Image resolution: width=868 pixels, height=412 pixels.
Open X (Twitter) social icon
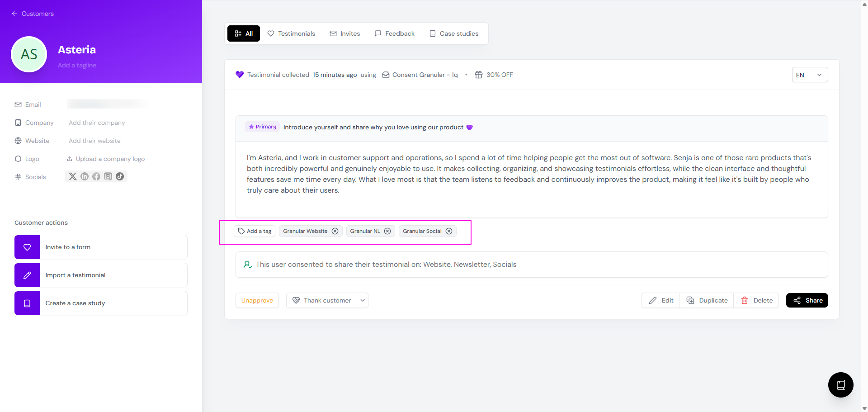pyautogui.click(x=73, y=176)
